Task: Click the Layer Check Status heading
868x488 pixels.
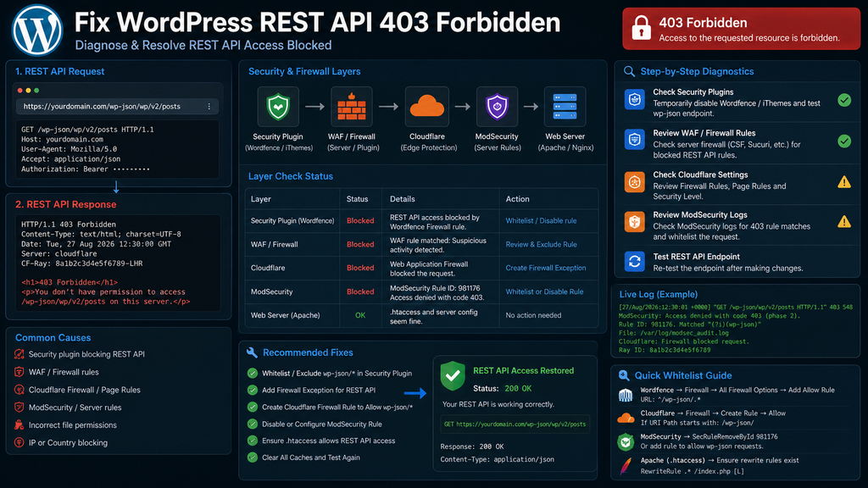Action: pos(291,176)
